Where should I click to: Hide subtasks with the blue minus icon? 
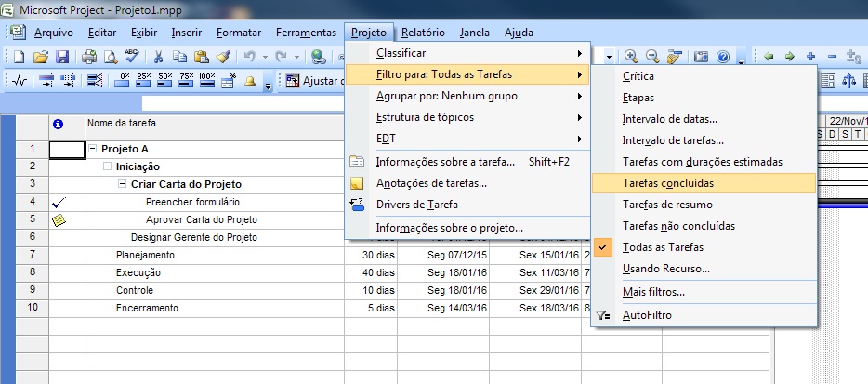point(832,56)
